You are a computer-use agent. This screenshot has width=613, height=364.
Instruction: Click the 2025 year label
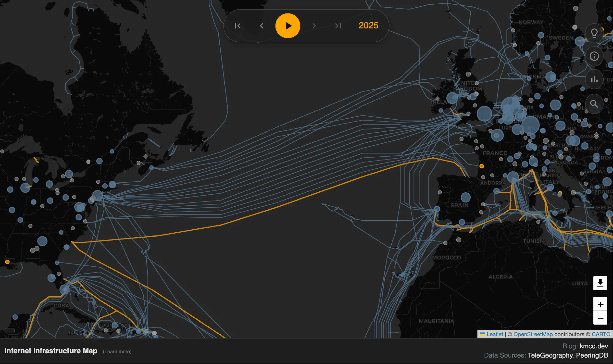click(x=368, y=26)
